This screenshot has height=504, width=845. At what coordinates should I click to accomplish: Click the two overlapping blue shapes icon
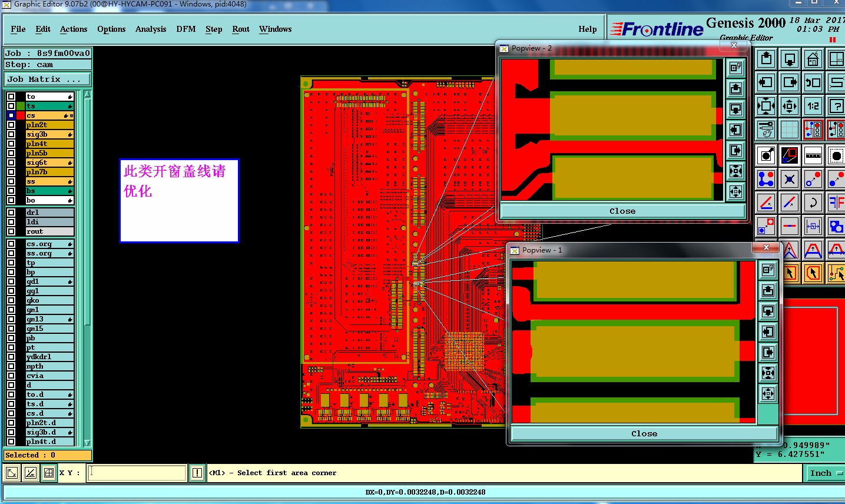[836, 226]
